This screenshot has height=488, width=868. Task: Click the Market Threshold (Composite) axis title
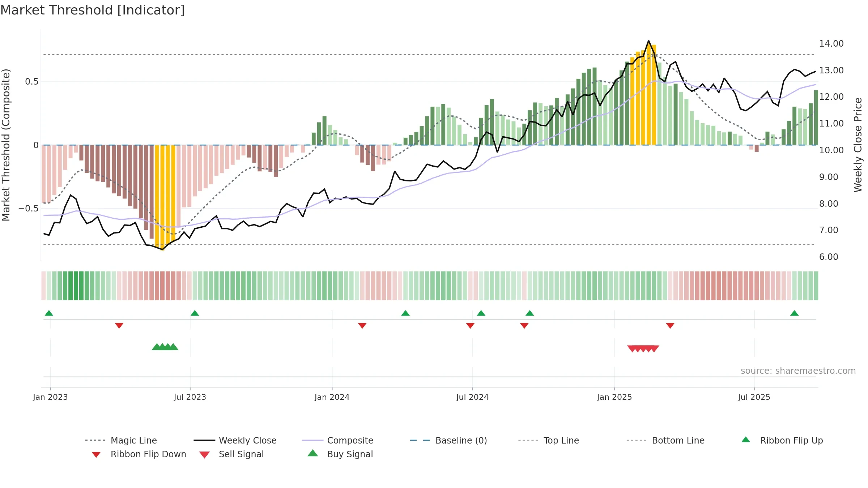pos(6,145)
